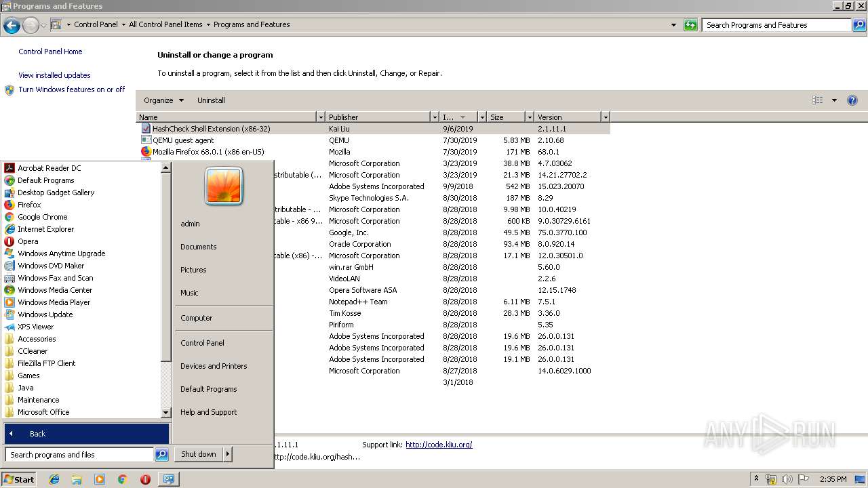Launch Windows Update
868x488 pixels.
tap(45, 314)
